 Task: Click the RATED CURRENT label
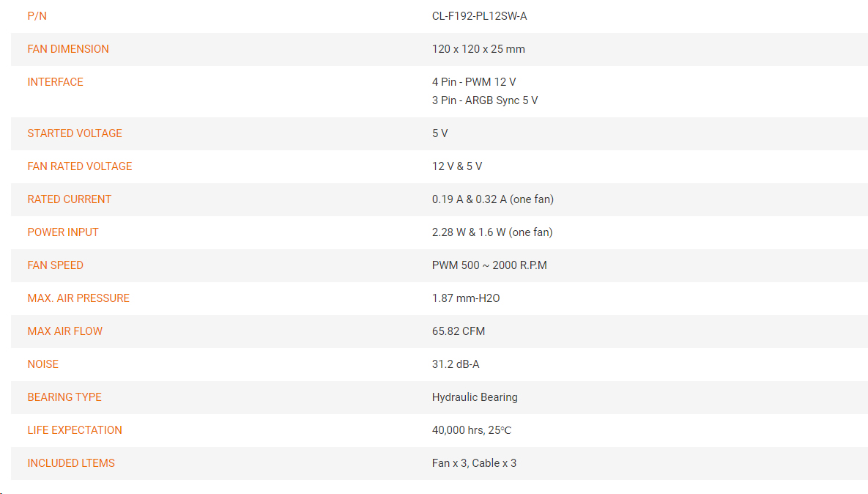[69, 199]
